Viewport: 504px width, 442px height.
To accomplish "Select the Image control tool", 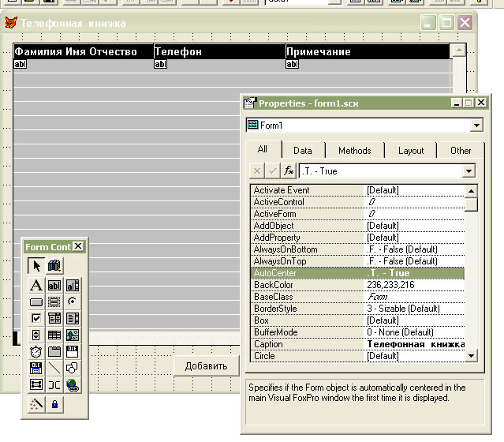I will click(x=73, y=335).
